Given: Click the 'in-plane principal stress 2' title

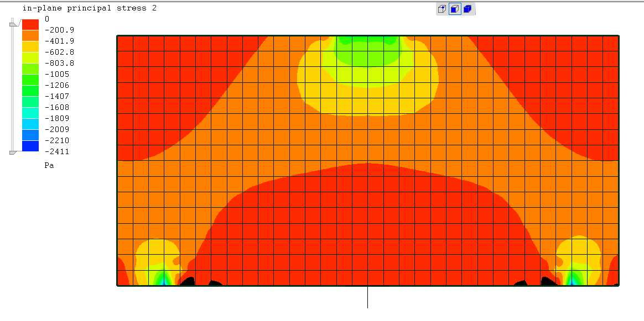Looking at the screenshot, I should 90,8.
